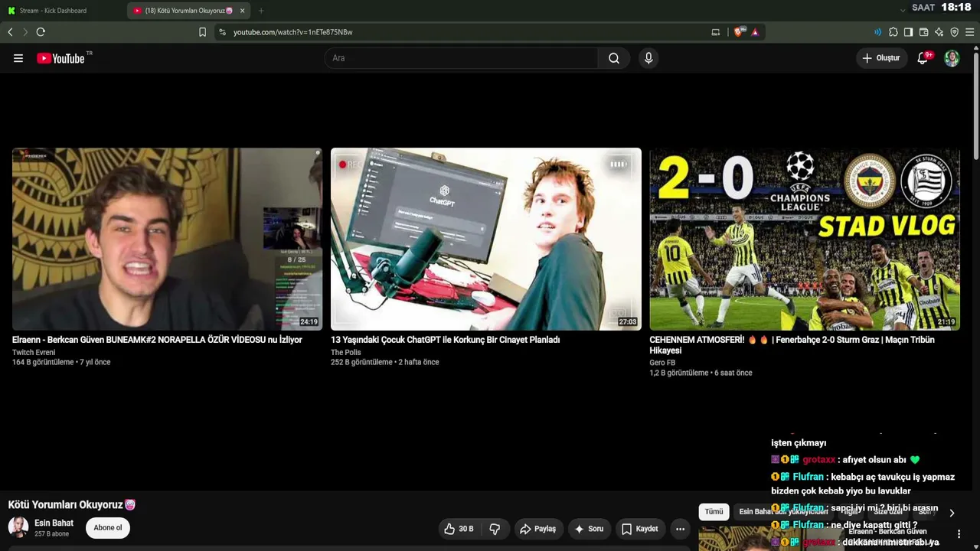The image size is (980, 551).
Task: Click the address bar URL
Action: point(293,32)
